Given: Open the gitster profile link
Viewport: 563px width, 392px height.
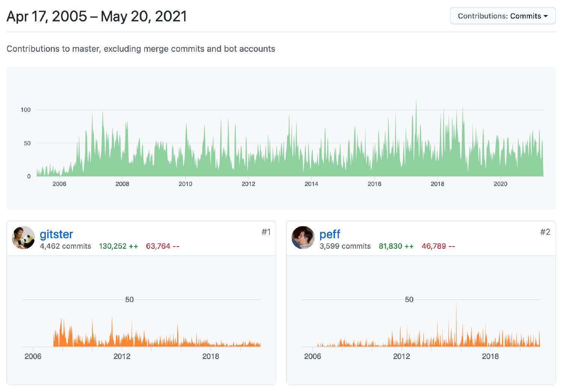Looking at the screenshot, I should point(56,234).
